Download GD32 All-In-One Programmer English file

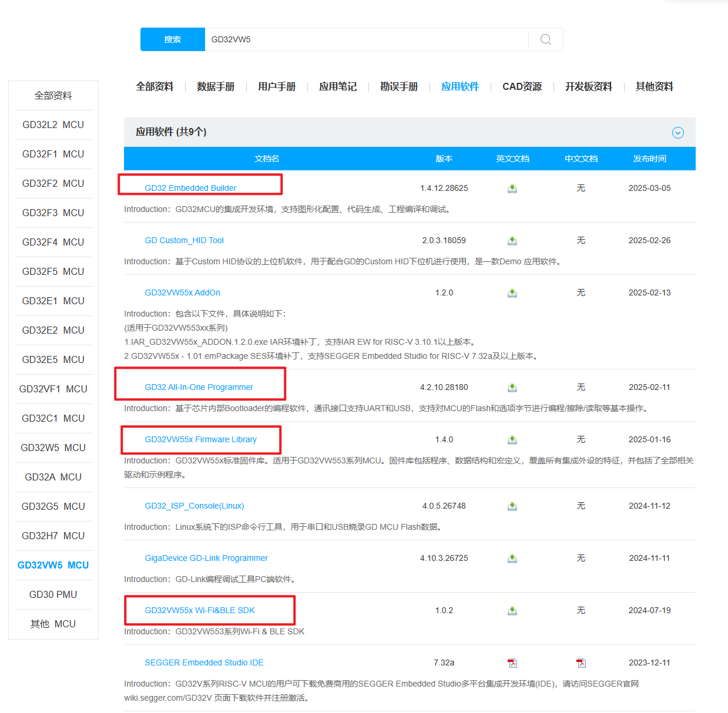click(x=512, y=388)
